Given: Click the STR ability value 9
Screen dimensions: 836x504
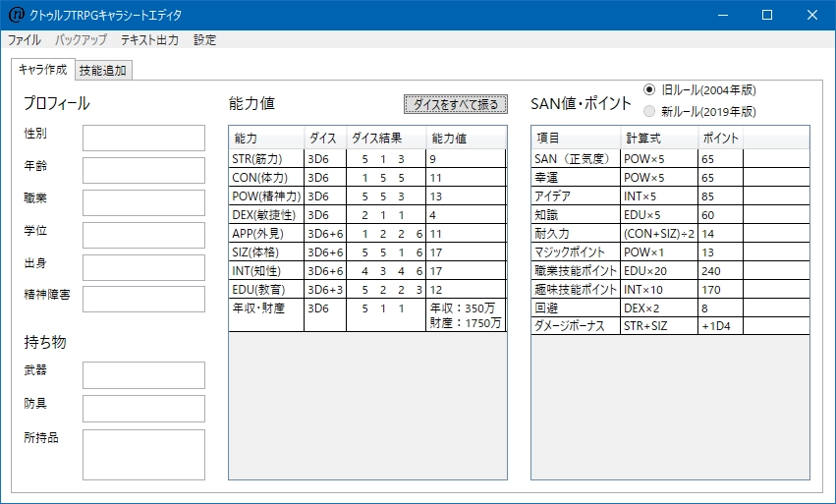Looking at the screenshot, I should (466, 159).
